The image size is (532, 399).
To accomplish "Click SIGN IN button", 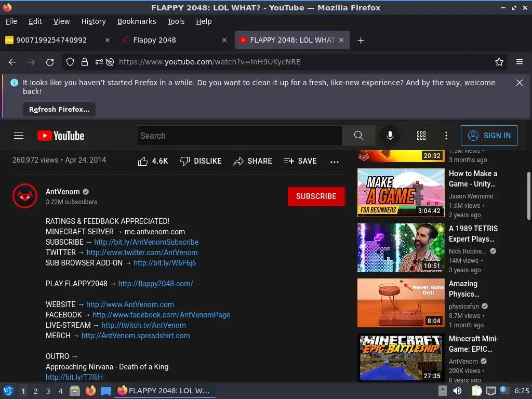I will point(489,136).
